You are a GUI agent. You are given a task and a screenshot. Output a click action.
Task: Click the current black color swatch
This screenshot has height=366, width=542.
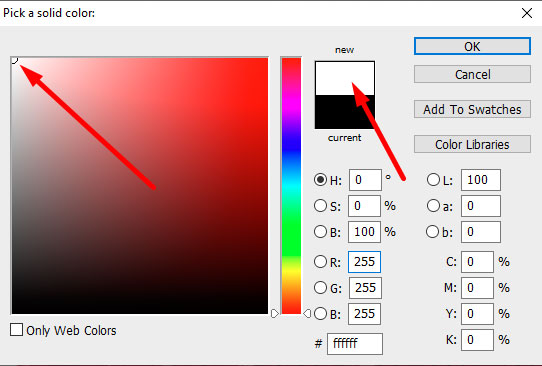pos(345,112)
